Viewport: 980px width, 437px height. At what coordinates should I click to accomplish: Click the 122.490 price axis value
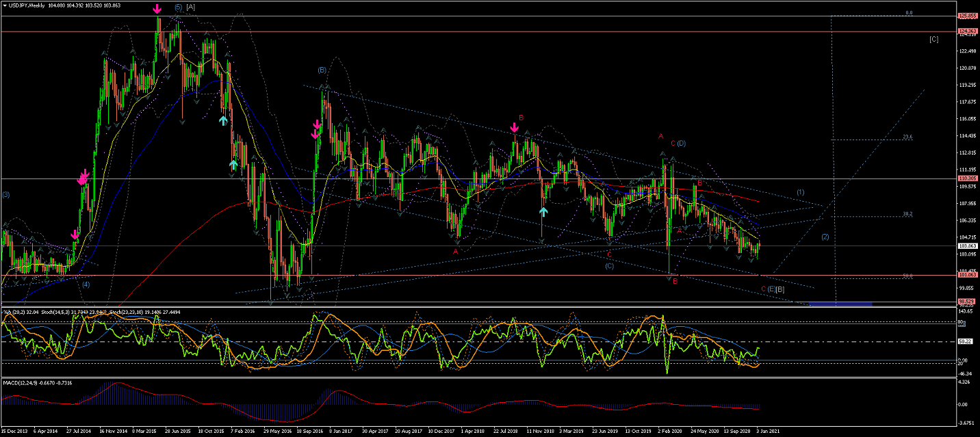(968, 51)
